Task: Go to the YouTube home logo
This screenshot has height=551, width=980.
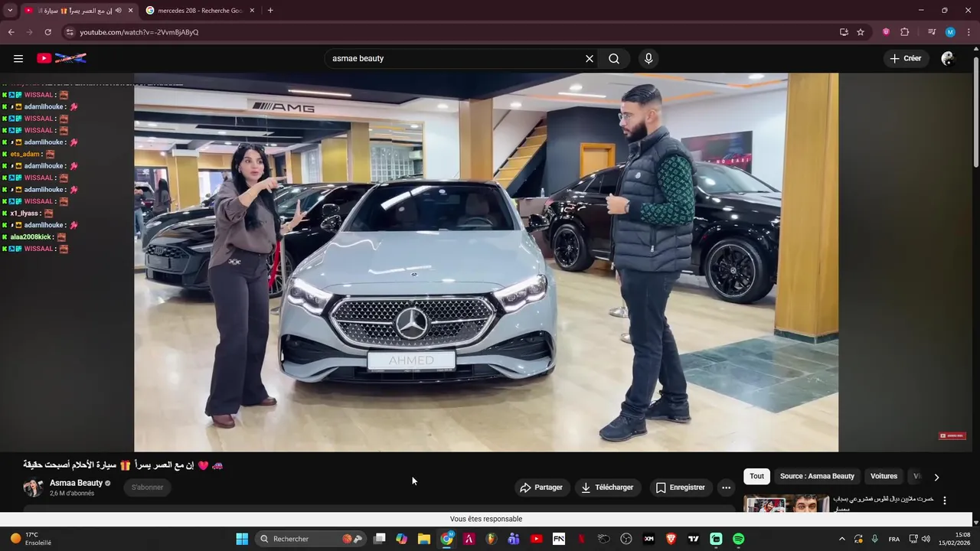Action: point(62,58)
